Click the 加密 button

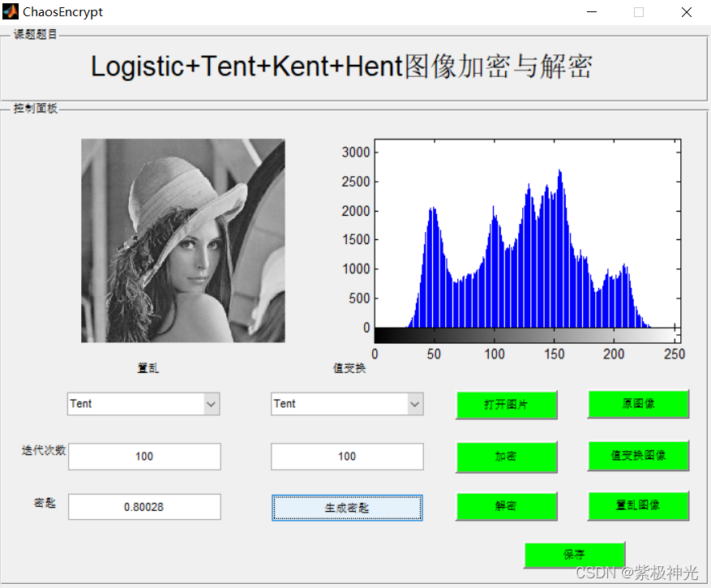[506, 457]
